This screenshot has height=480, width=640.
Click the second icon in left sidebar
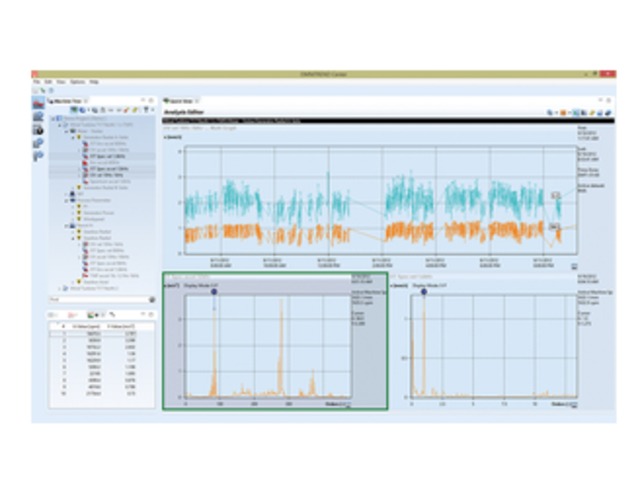click(x=38, y=116)
